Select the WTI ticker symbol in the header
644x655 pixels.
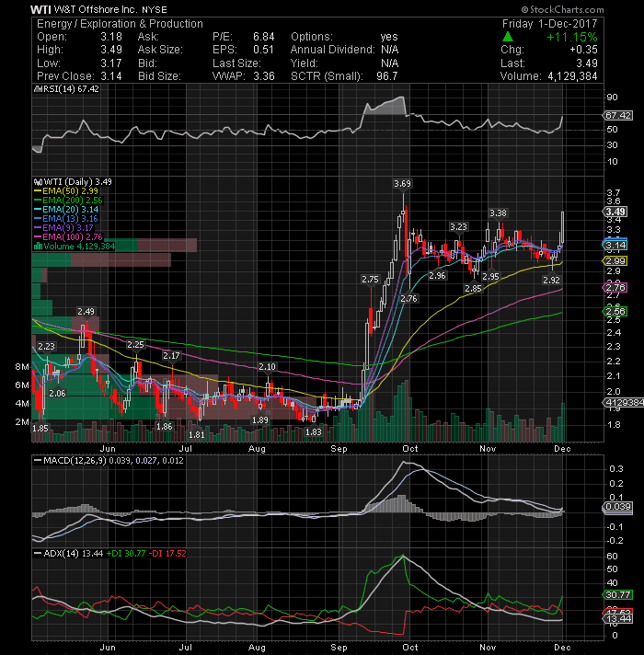point(40,9)
